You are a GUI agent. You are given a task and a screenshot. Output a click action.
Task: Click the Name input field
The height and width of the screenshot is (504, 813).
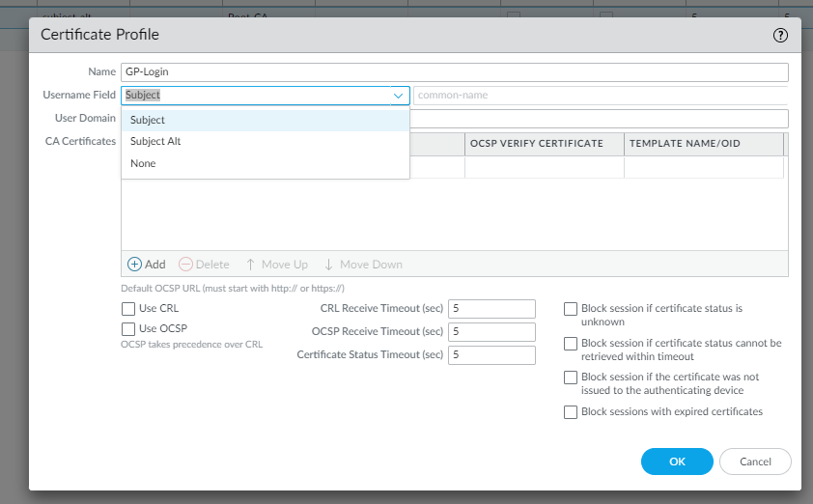(x=454, y=71)
